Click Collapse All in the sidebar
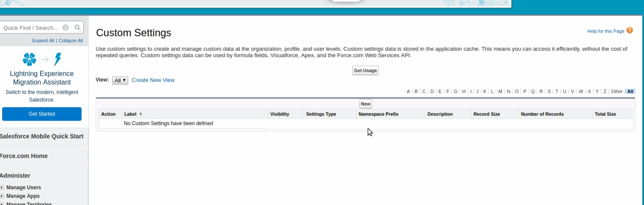 (71, 41)
